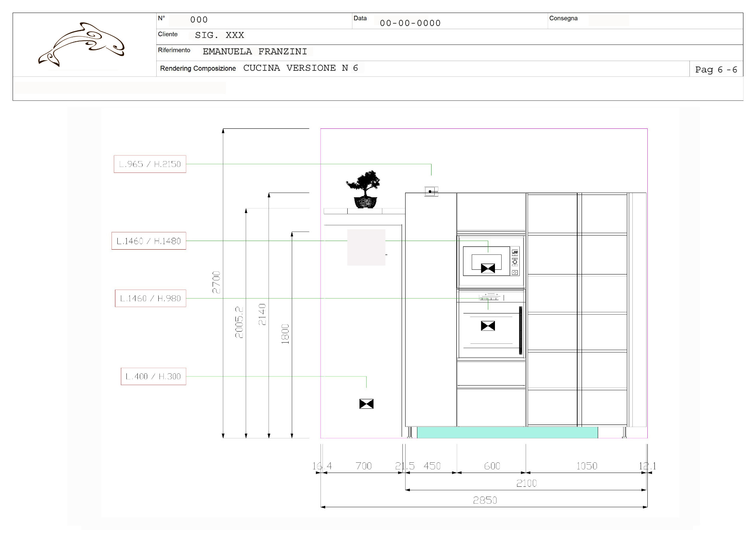This screenshot has width=756, height=534.
Task: Click the page indicator Pag 6 -6
Action: 716,70
